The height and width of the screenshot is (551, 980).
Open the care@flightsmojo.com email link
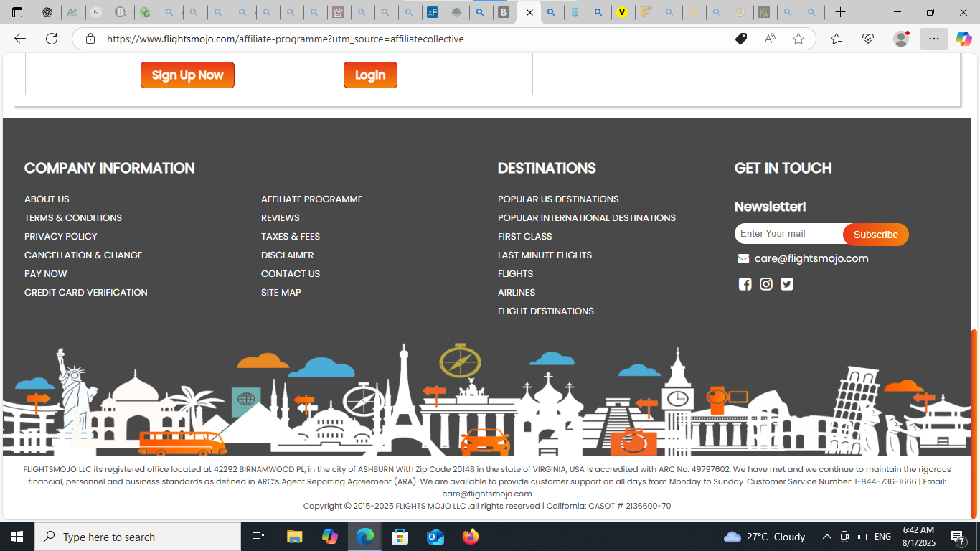pos(811,258)
